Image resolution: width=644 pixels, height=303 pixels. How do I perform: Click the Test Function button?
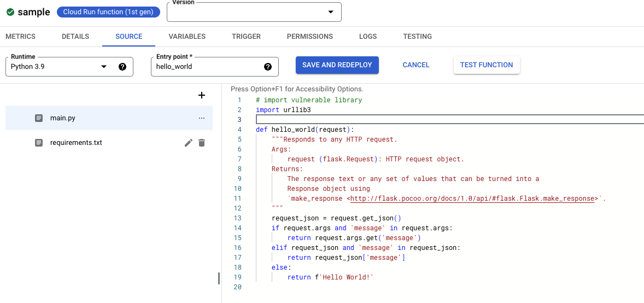click(487, 65)
